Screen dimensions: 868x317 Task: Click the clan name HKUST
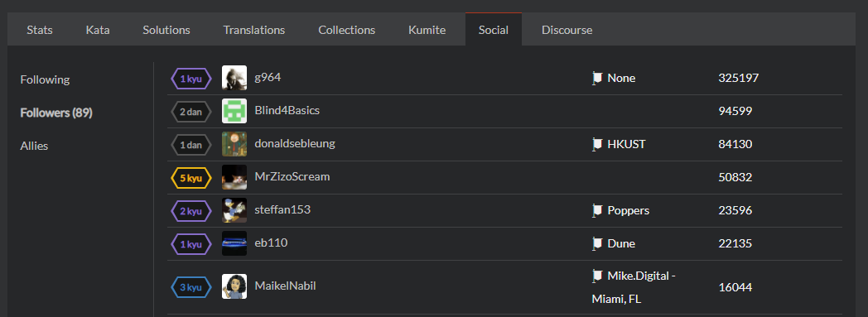(626, 145)
